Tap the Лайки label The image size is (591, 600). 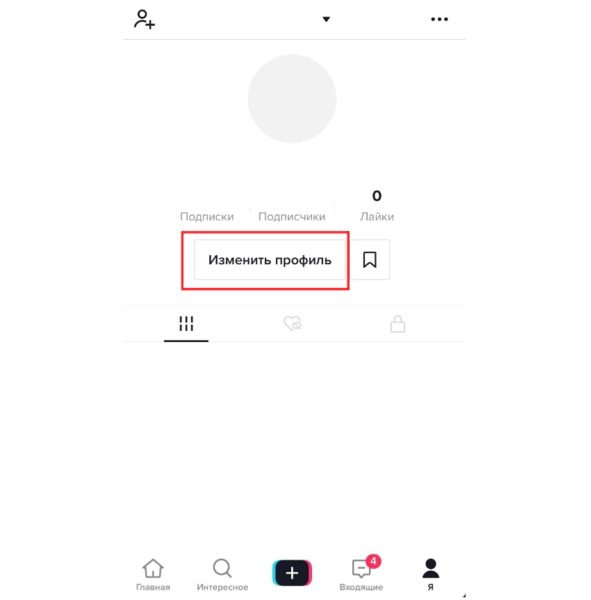pyautogui.click(x=377, y=217)
